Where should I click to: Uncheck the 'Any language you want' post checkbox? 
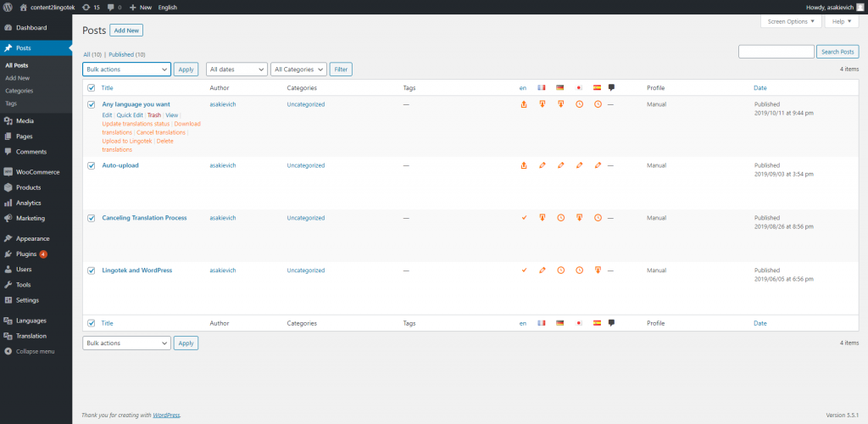click(92, 104)
